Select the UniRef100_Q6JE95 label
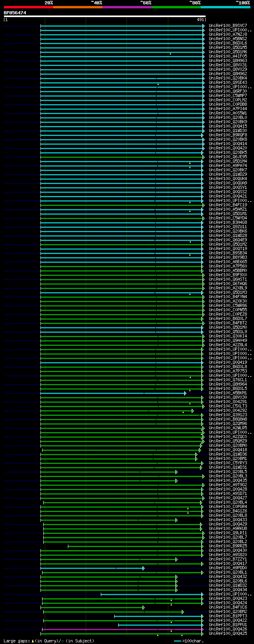The image size is (254, 644). coord(228,157)
